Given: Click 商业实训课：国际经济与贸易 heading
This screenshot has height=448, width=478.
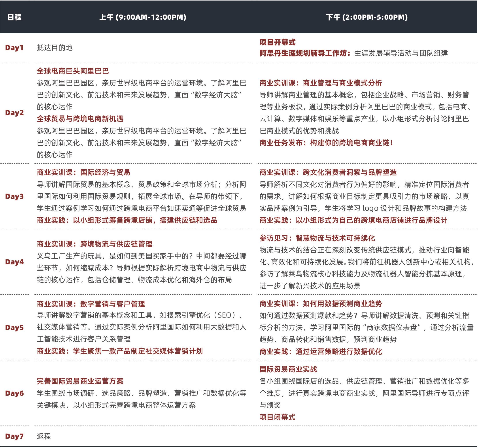Looking at the screenshot, I should pos(83,172).
